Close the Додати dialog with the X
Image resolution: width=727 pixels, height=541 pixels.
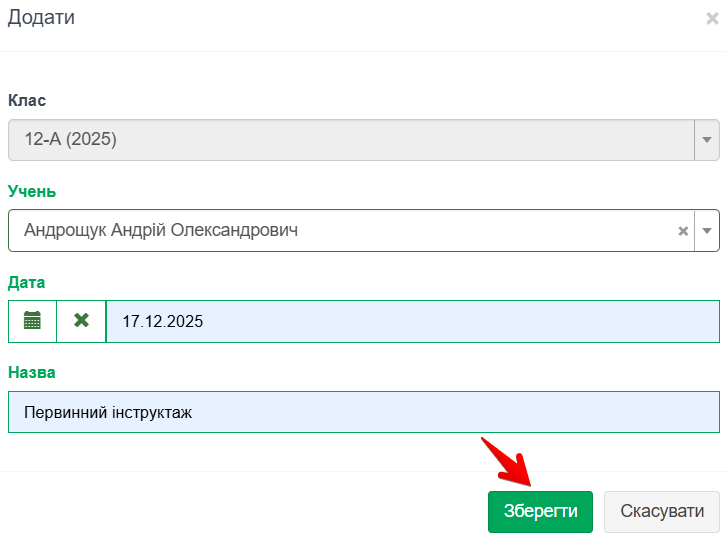click(x=711, y=18)
